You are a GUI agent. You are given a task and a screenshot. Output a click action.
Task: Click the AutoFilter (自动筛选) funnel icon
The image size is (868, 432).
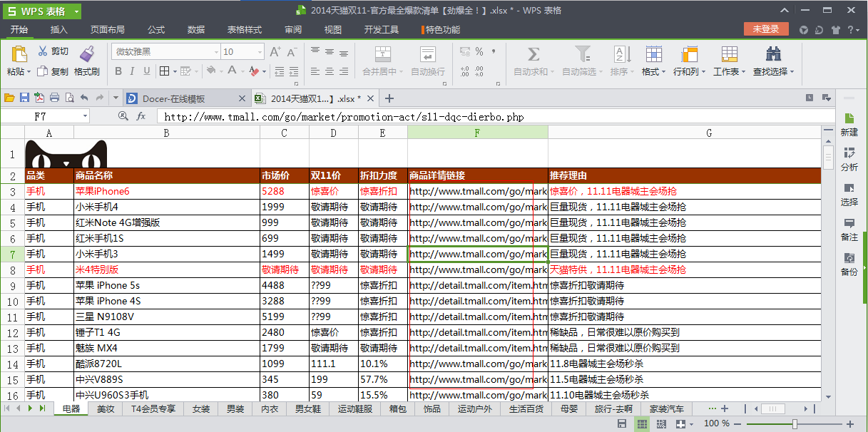pyautogui.click(x=583, y=54)
